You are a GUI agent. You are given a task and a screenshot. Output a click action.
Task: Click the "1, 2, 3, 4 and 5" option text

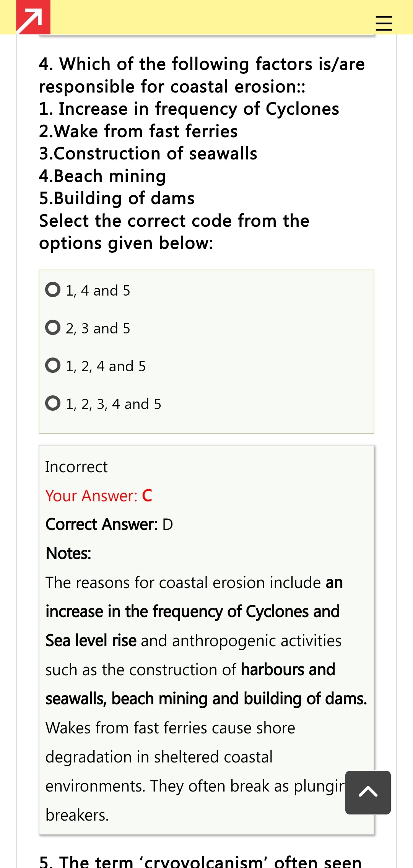(114, 404)
